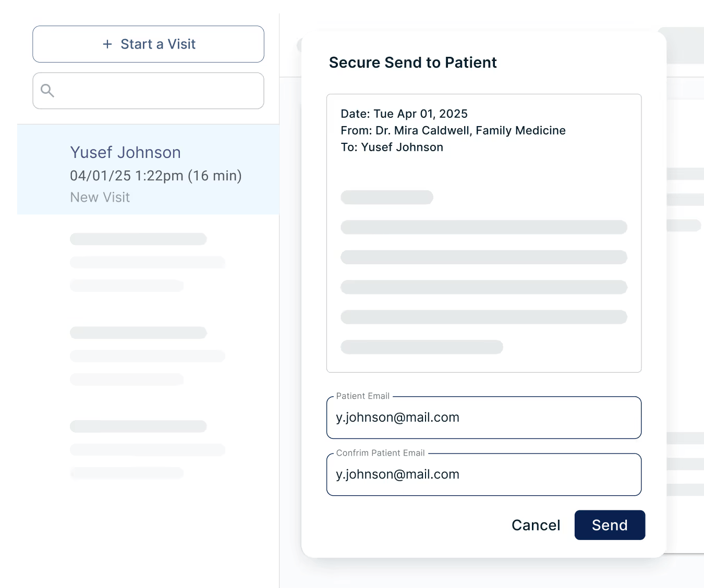Click the plus icon on Start a Visit
The height and width of the screenshot is (588, 704).
107,44
